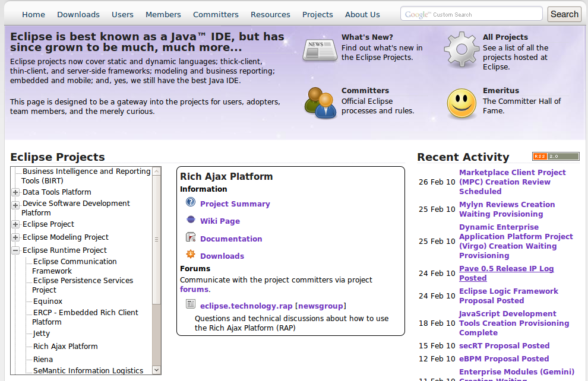Go to the About Us page
This screenshot has width=588, height=381.
click(x=362, y=15)
